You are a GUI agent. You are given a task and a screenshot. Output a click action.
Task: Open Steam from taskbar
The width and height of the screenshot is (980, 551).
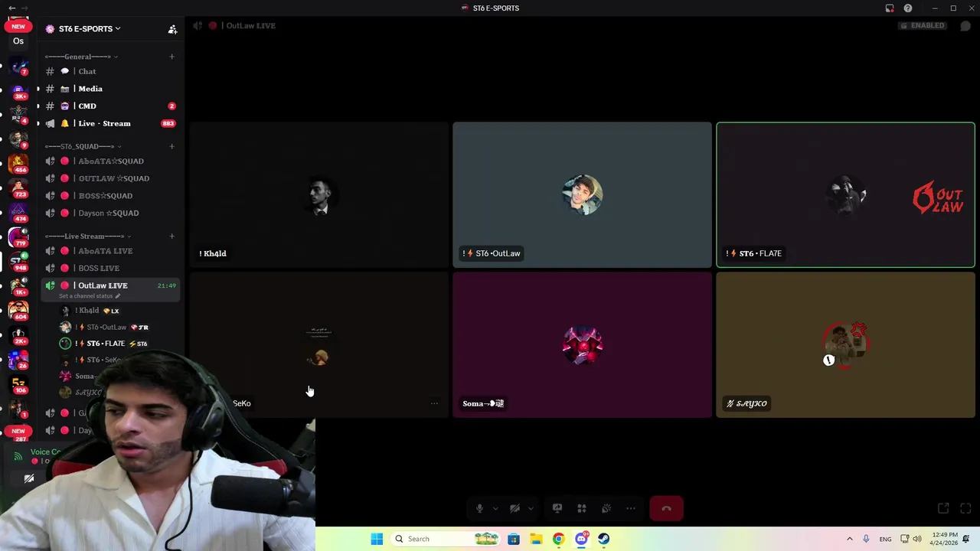(x=604, y=539)
